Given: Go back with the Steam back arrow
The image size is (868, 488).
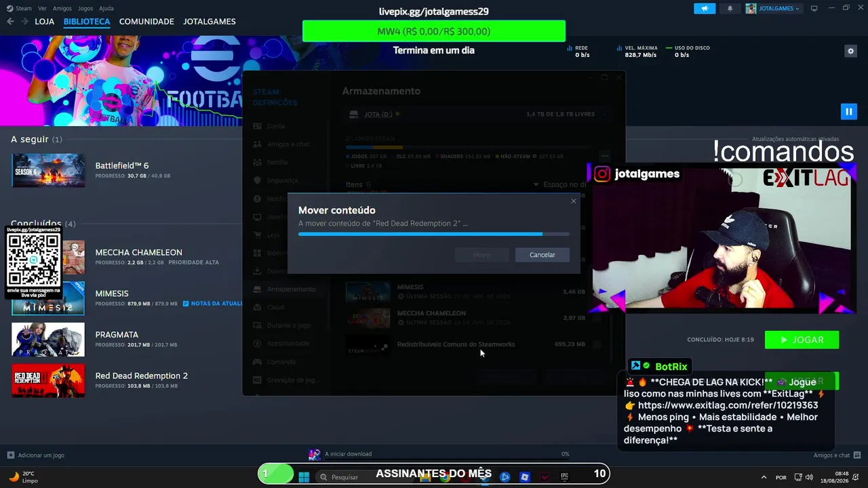Looking at the screenshot, I should (10, 22).
